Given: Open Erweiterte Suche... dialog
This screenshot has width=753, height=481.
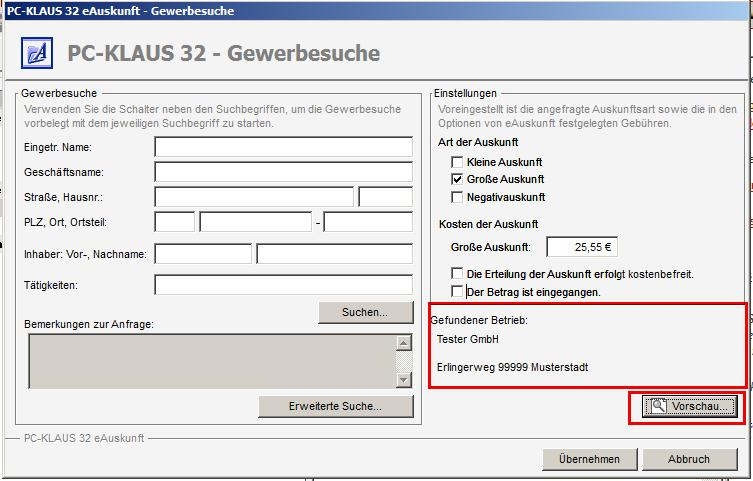Looking at the screenshot, I should tap(335, 406).
